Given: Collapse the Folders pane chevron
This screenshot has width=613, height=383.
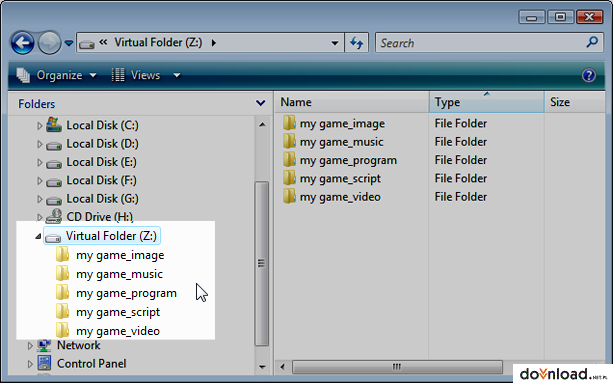Looking at the screenshot, I should 260,103.
